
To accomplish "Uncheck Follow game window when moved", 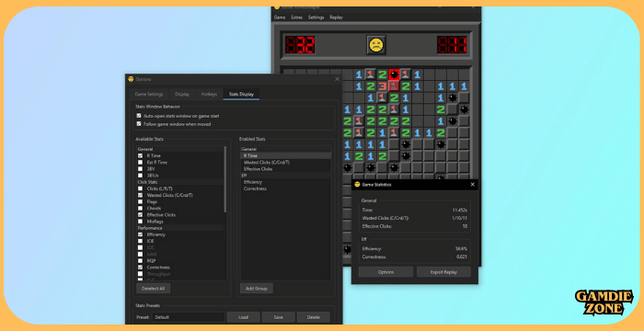I will coord(139,123).
